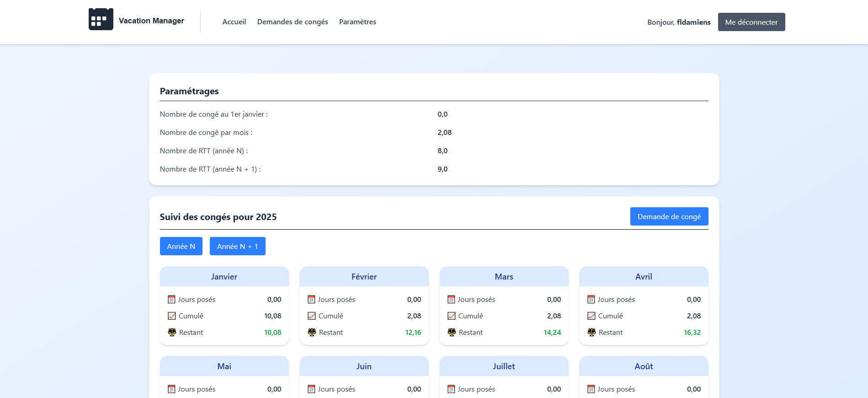The width and height of the screenshot is (868, 398).
Task: Click the Jours posés icon in Août
Action: pyautogui.click(x=591, y=389)
